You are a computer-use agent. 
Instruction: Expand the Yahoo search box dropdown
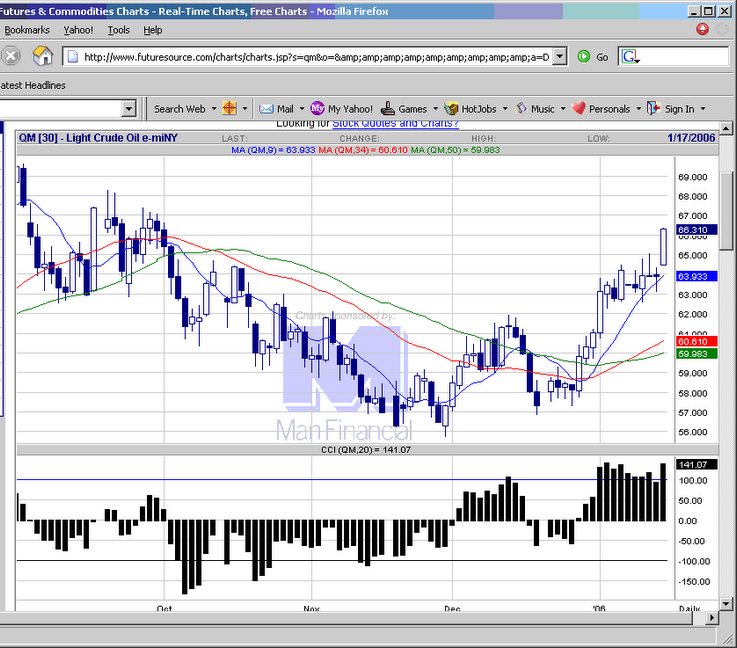tap(129, 109)
